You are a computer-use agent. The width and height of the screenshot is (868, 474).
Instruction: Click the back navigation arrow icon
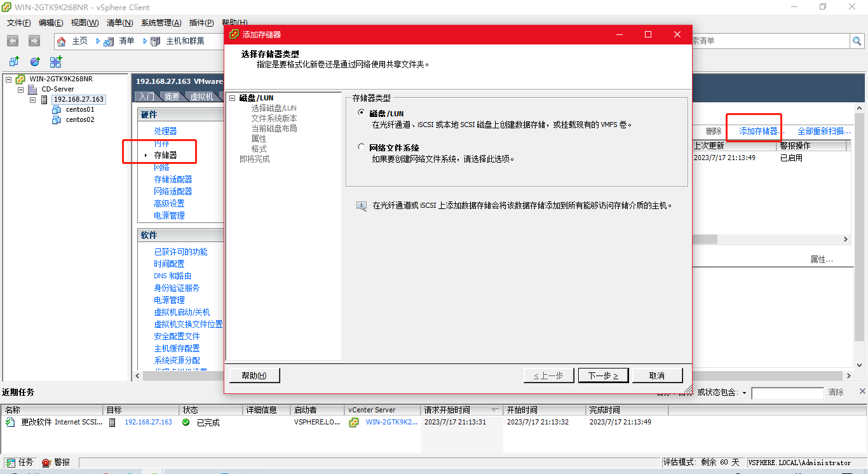click(13, 41)
